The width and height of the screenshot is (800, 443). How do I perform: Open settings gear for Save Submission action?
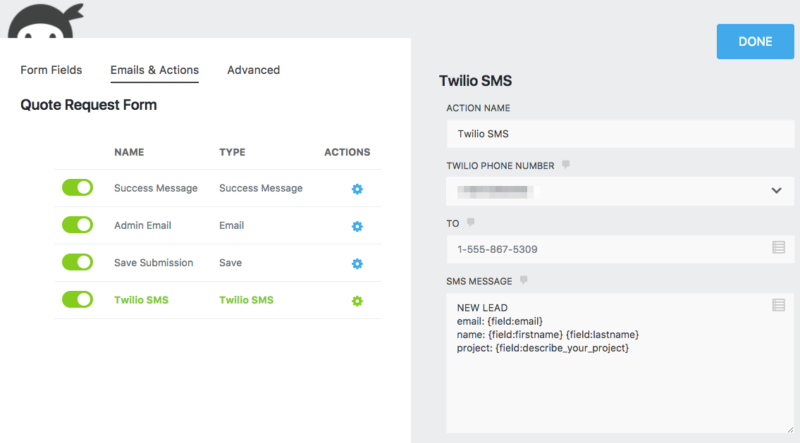(357, 264)
